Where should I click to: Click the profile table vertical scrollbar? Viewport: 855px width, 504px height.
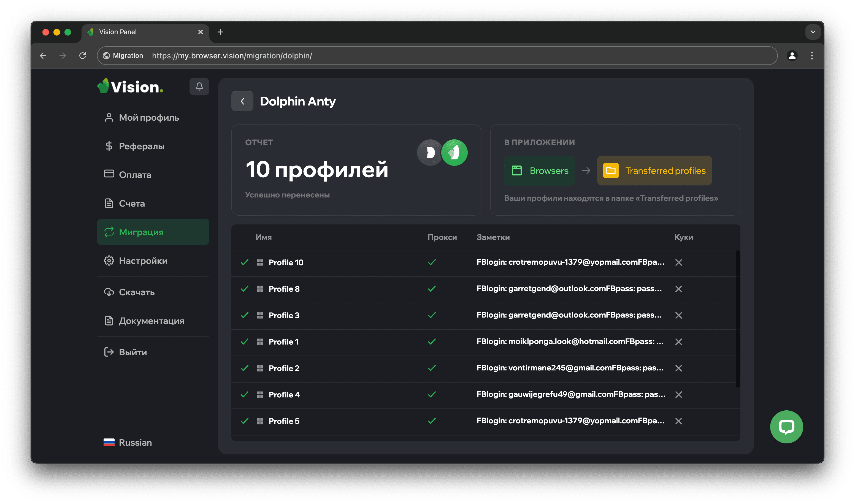[738, 319]
